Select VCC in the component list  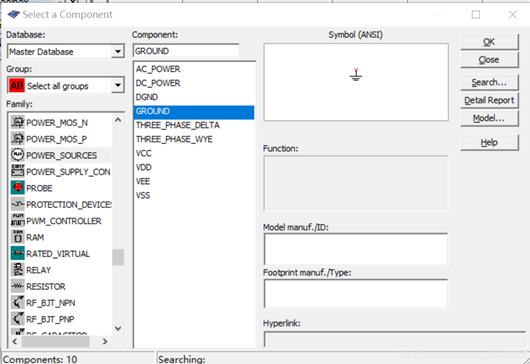click(144, 153)
